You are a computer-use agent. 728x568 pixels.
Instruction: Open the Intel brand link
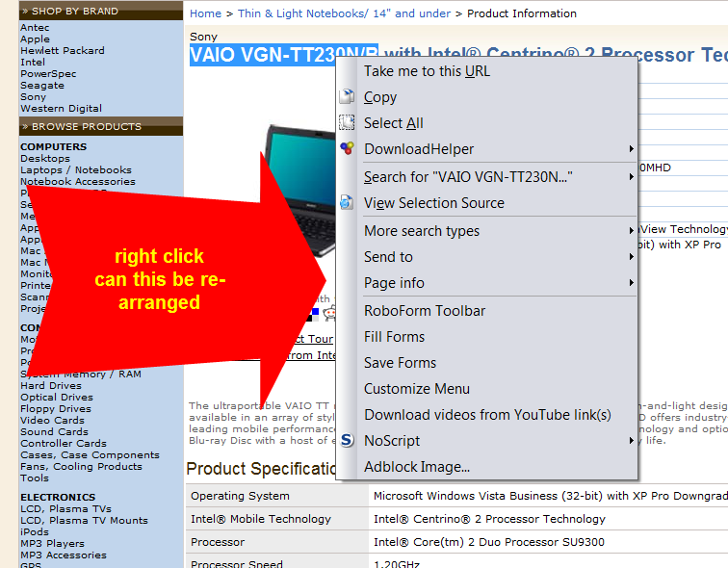pyautogui.click(x=33, y=62)
